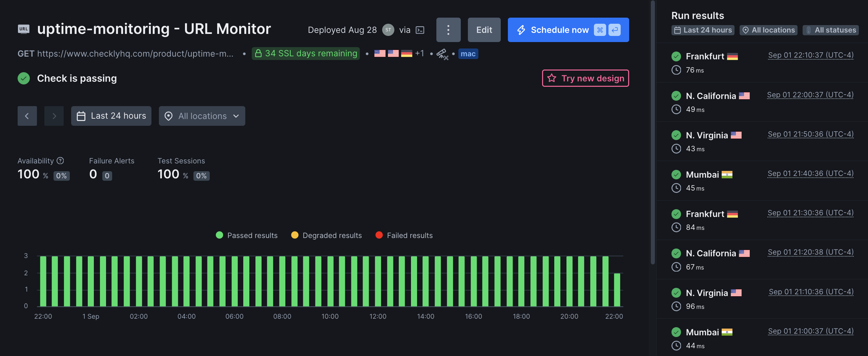Expand the Last 24 hours date filter

coord(111,116)
